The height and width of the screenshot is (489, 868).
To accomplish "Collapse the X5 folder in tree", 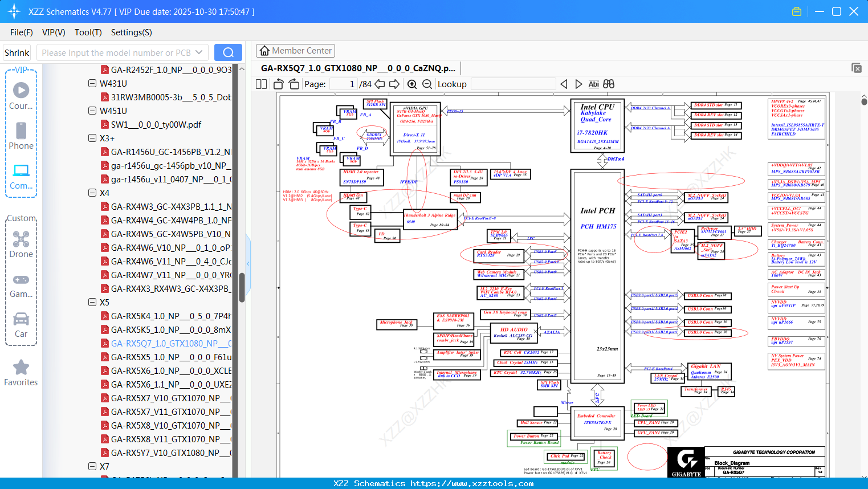I will (x=92, y=302).
